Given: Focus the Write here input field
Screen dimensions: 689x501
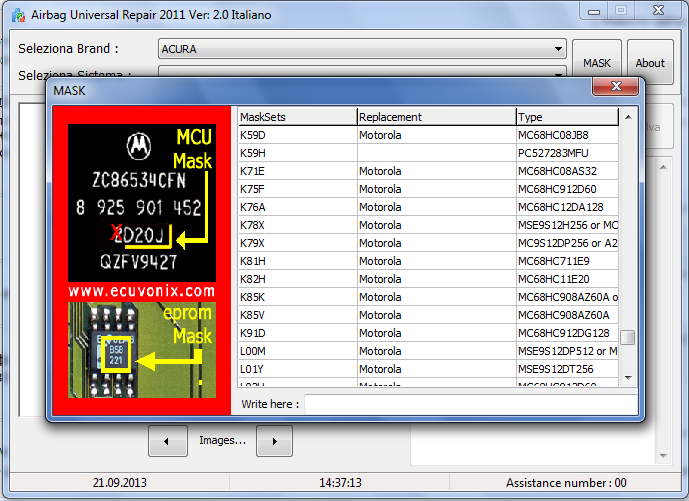Looking at the screenshot, I should click(x=471, y=404).
